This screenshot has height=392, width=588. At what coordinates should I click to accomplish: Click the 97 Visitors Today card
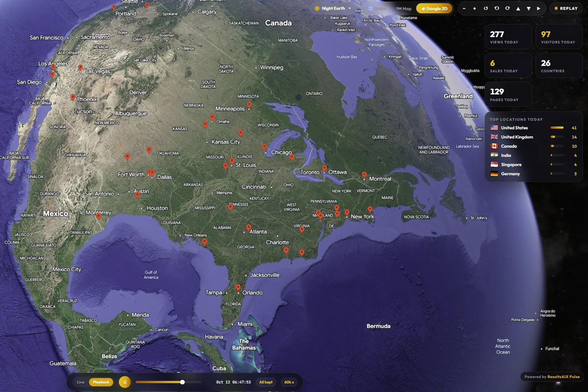click(x=559, y=37)
